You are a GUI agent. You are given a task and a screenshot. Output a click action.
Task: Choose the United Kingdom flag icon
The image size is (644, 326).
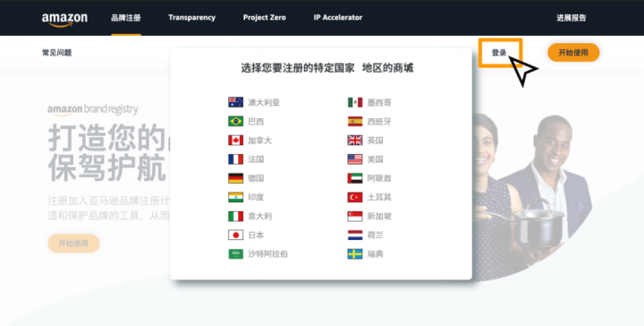click(x=355, y=141)
